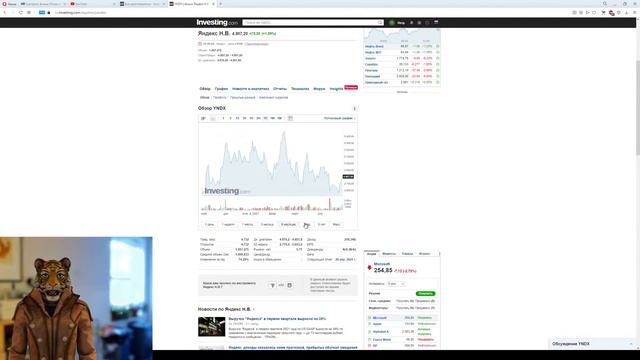The height and width of the screenshot is (360, 640).
Task: Open the Прошлые данные sub-link
Action: pos(242,98)
